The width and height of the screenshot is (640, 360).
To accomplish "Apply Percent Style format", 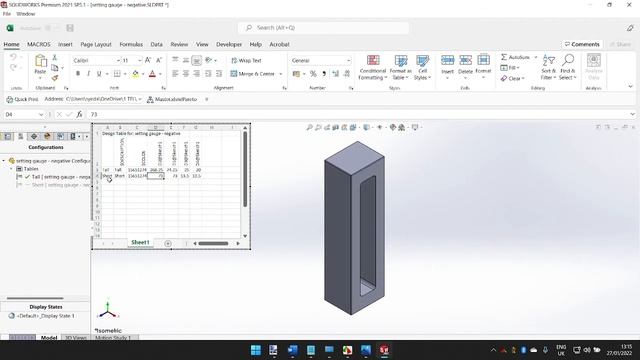I will (313, 74).
